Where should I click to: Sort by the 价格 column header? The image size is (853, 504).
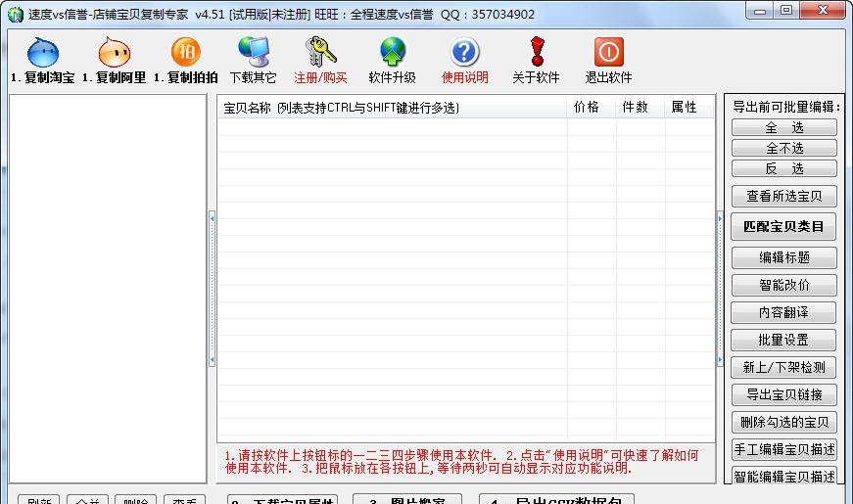(592, 107)
